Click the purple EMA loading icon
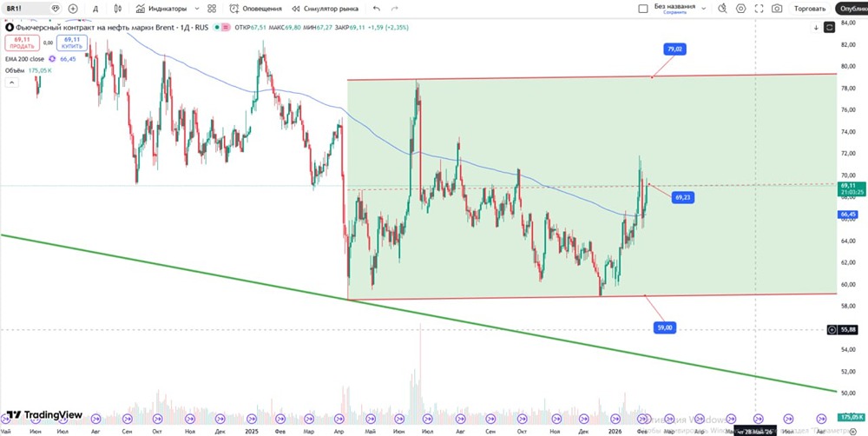The height and width of the screenshot is (436, 868). click(53, 58)
